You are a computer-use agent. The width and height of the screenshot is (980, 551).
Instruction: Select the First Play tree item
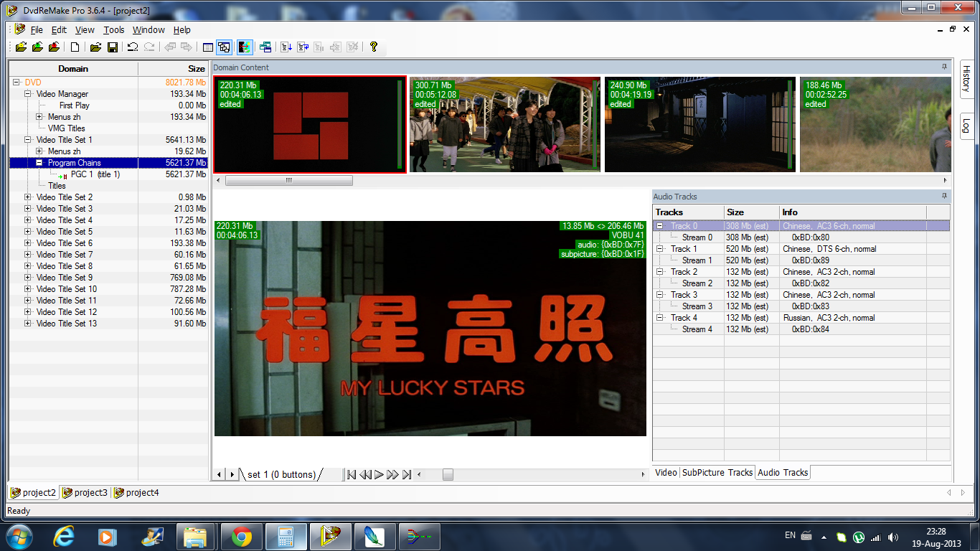click(x=75, y=105)
